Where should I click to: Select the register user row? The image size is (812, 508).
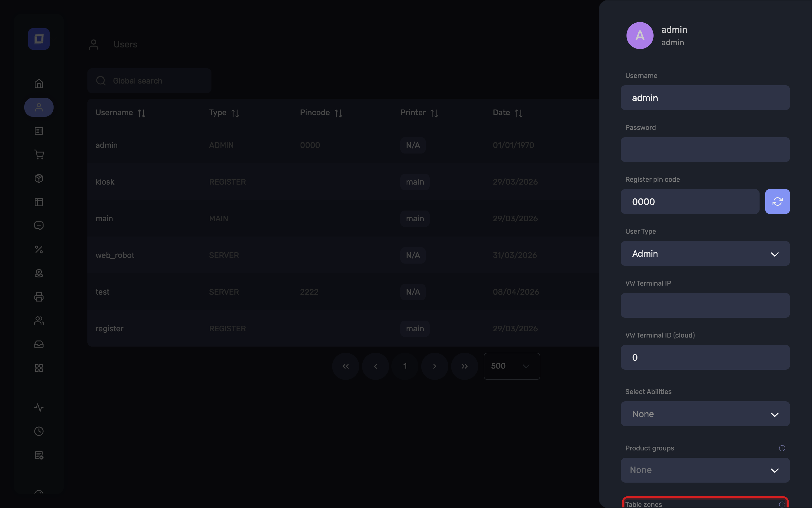tap(343, 329)
